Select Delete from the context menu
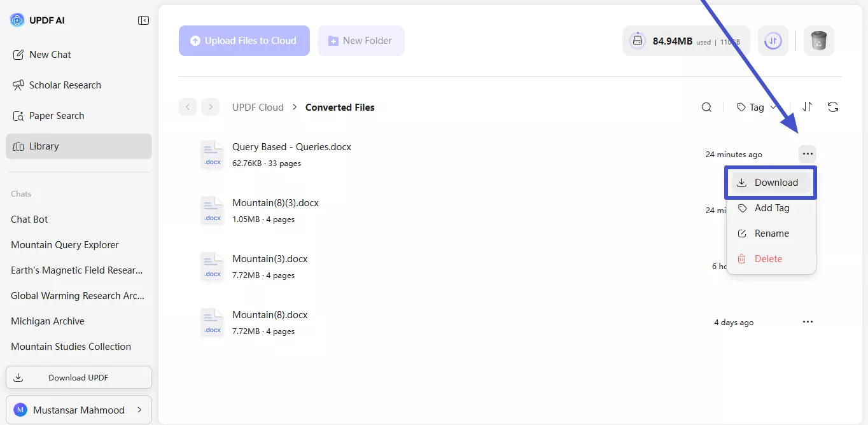 (769, 258)
